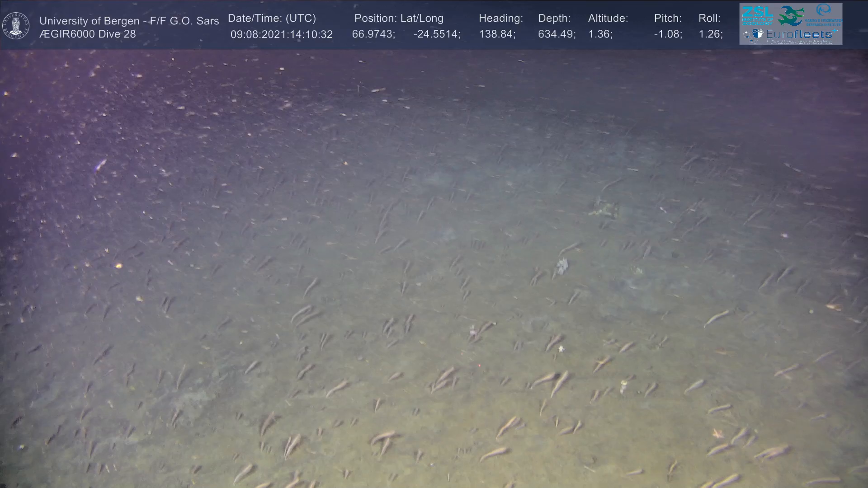Click the University of Bergen - F/F G.O. Sars text
This screenshot has height=488, width=868.
tap(129, 21)
